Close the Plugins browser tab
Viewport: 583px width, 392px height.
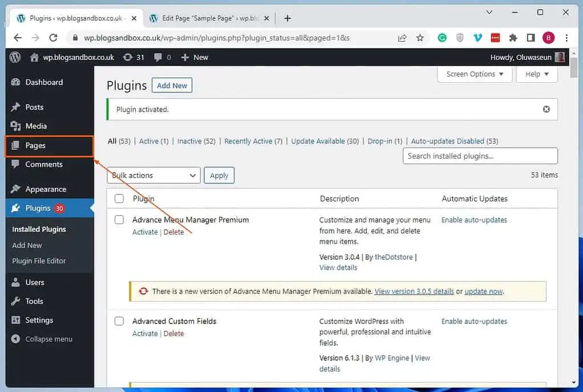[134, 18]
